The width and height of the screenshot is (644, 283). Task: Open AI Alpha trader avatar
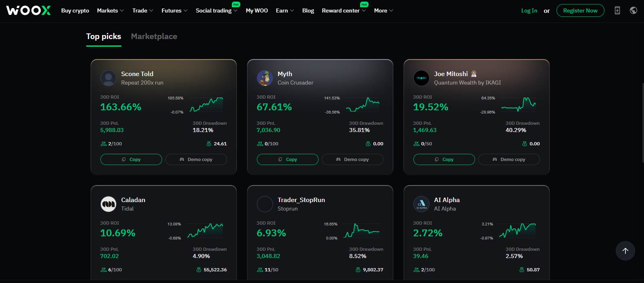click(421, 204)
